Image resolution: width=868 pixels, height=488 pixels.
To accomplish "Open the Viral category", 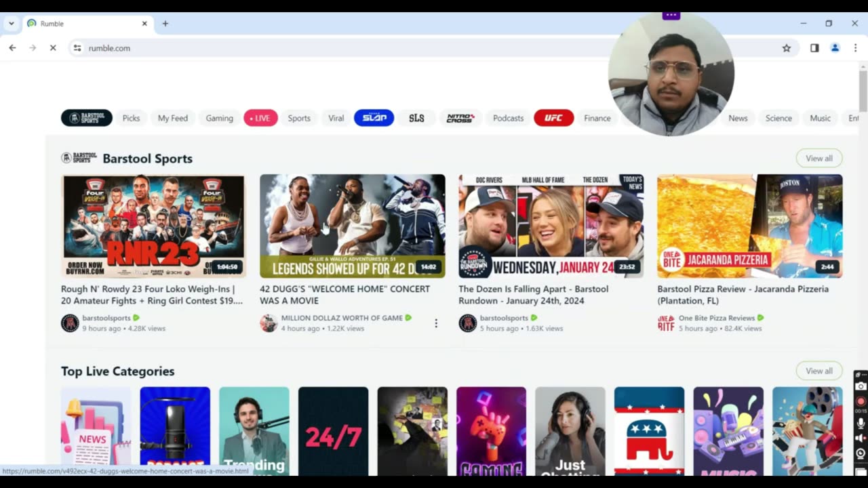I will [336, 118].
